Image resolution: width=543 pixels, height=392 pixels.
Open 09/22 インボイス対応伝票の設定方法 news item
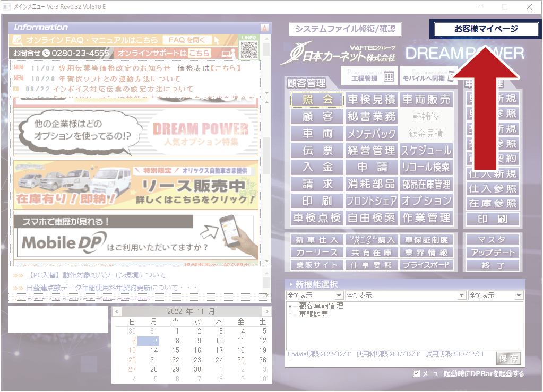click(x=109, y=89)
